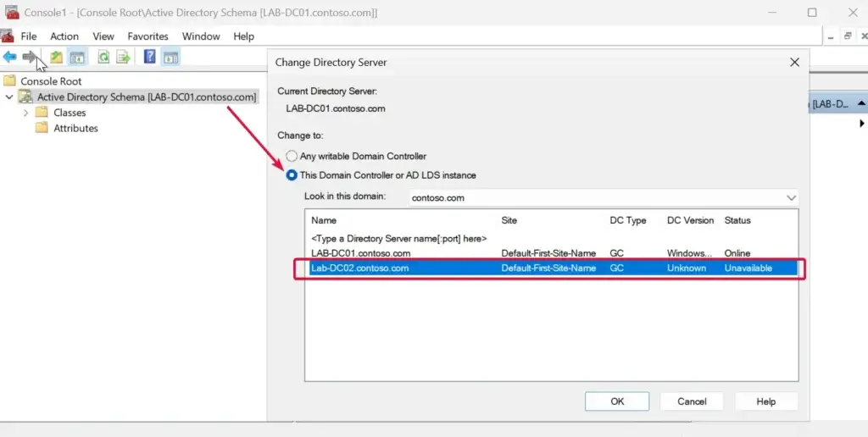Viewport: 868px width, 437px height.
Task: Click Cancel in Change Directory Server dialog
Action: pos(692,401)
